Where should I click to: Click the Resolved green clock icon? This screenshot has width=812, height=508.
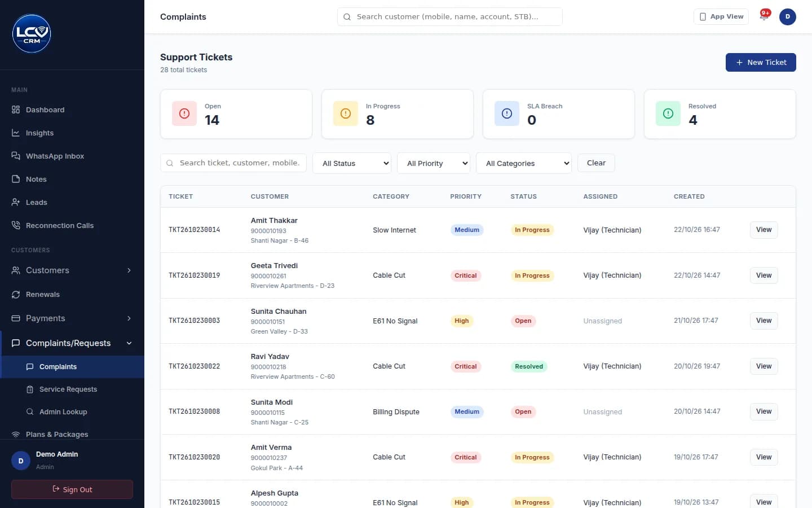[x=668, y=113]
